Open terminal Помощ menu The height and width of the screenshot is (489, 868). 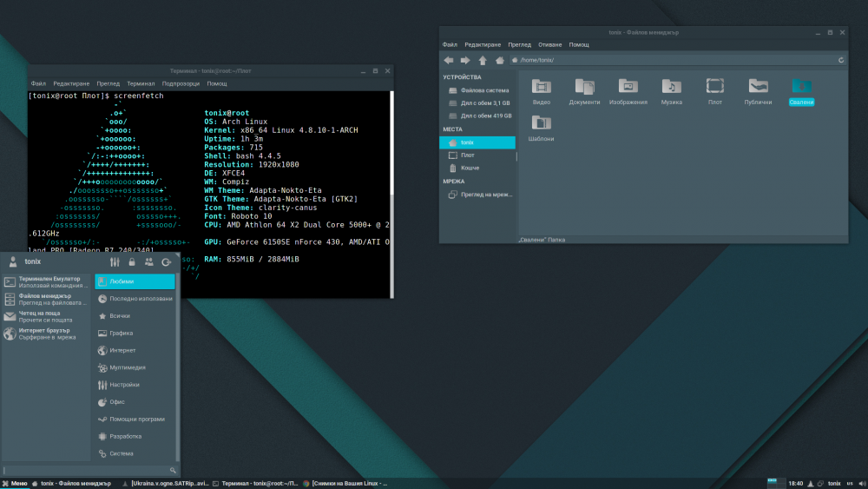click(217, 83)
